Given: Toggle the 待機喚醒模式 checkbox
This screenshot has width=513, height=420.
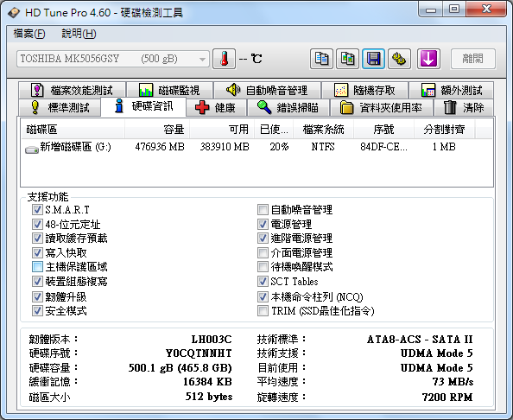Looking at the screenshot, I should pyautogui.click(x=263, y=267).
